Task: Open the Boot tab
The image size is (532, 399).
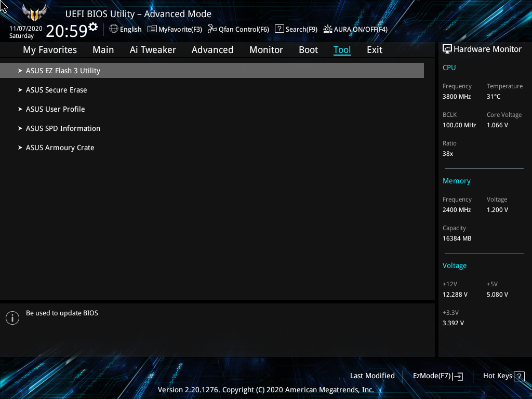Action: (309, 50)
